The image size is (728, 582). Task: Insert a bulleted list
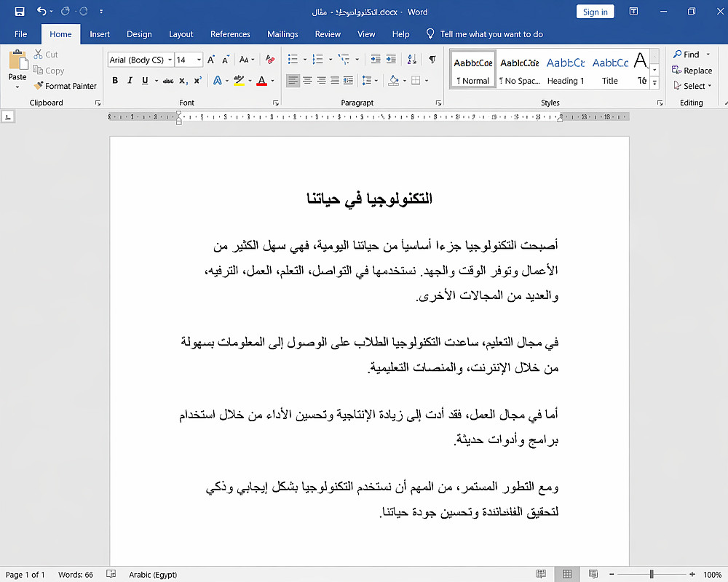tap(293, 60)
